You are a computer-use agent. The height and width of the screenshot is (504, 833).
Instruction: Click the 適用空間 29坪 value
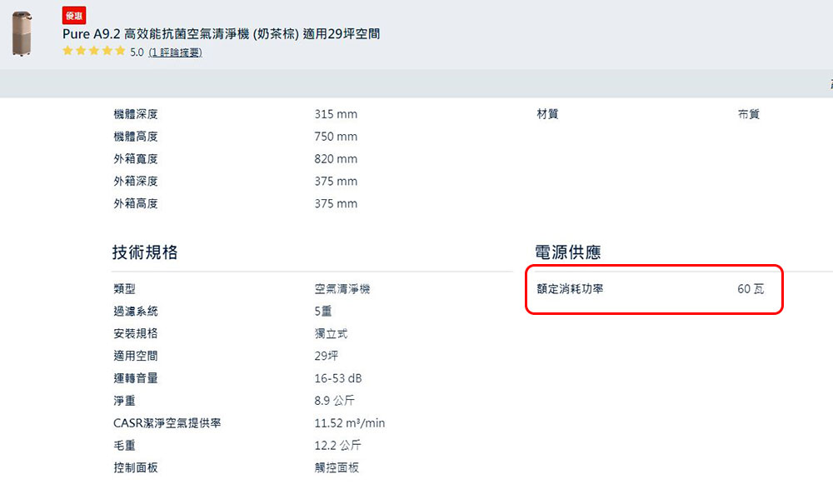tap(327, 356)
